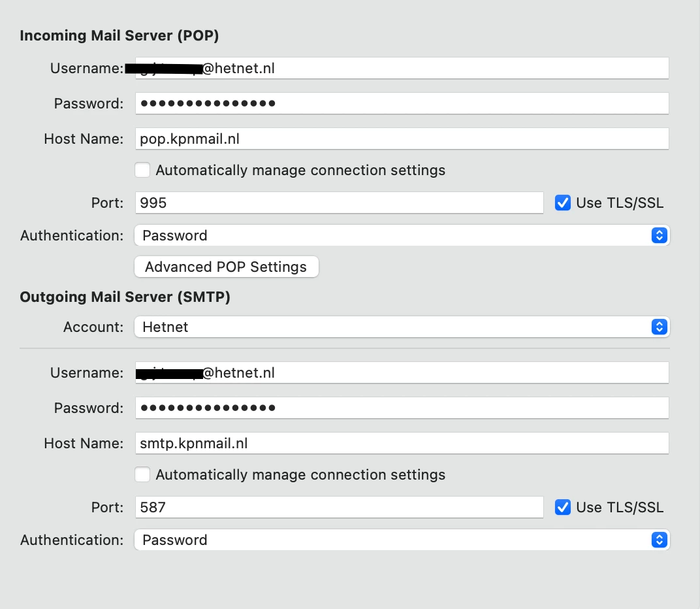Click the incoming Port field showing 995
This screenshot has width=700, height=609.
pos(339,203)
